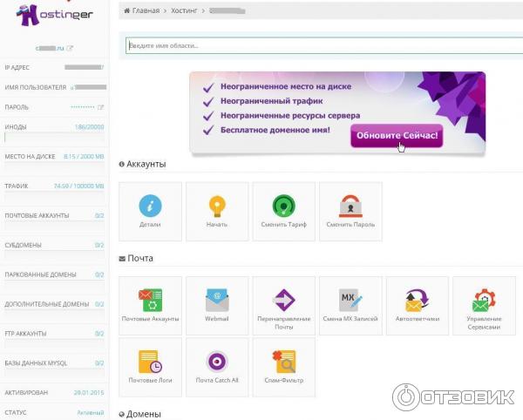523x420 pixels.
Task: Click the Начать lightbulb icon
Action: 217,207
